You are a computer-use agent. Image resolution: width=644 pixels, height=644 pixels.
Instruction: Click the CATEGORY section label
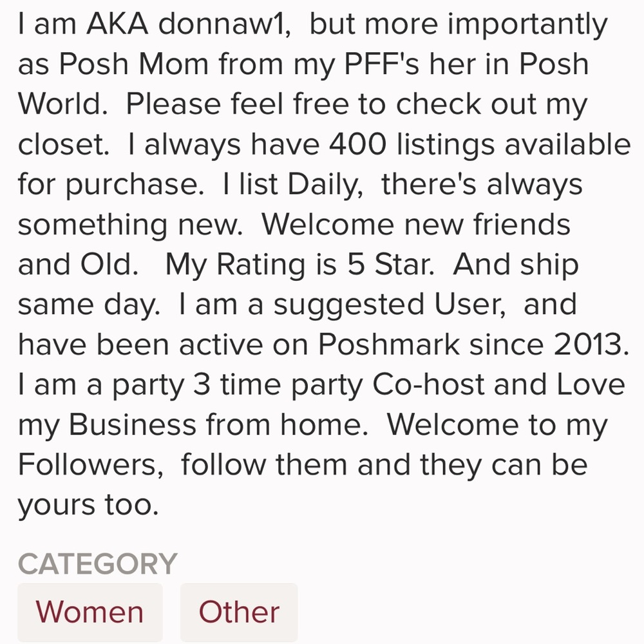[x=97, y=562]
